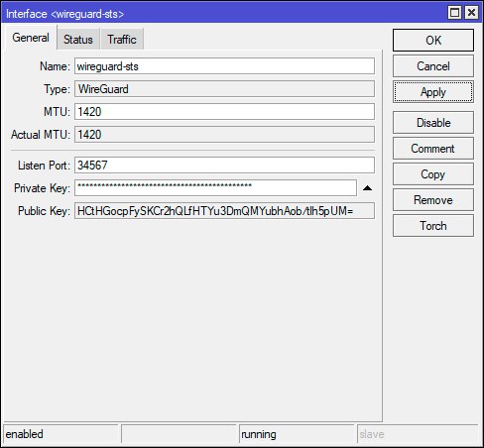The image size is (484, 448).
Task: Click the Type WireGuard field
Action: click(x=224, y=89)
